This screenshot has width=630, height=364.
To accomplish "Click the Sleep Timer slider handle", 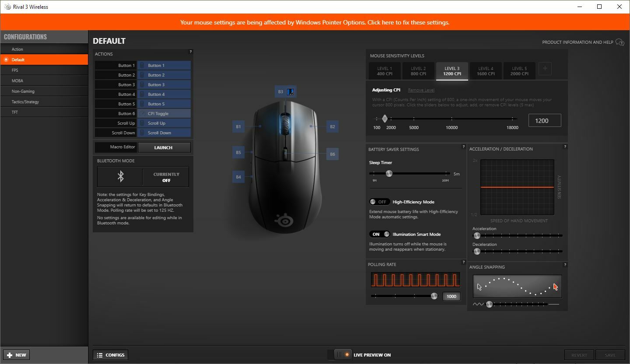I will [389, 174].
